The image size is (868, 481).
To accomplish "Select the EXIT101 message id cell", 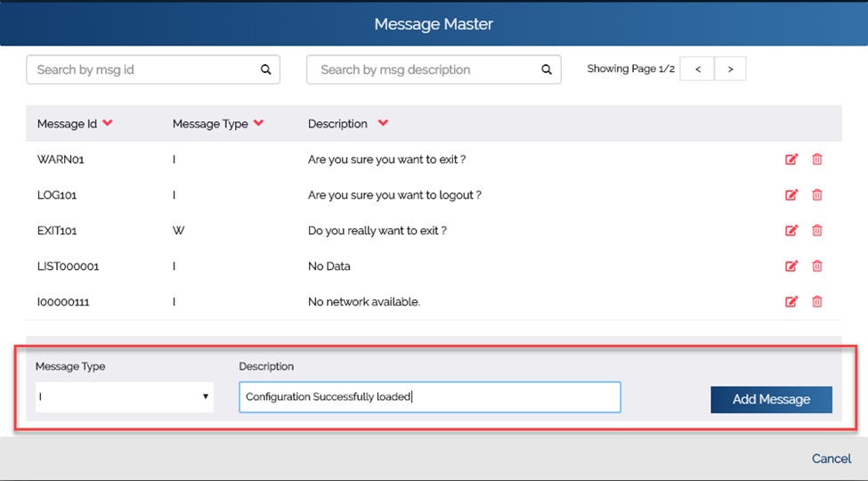I will pyautogui.click(x=57, y=231).
